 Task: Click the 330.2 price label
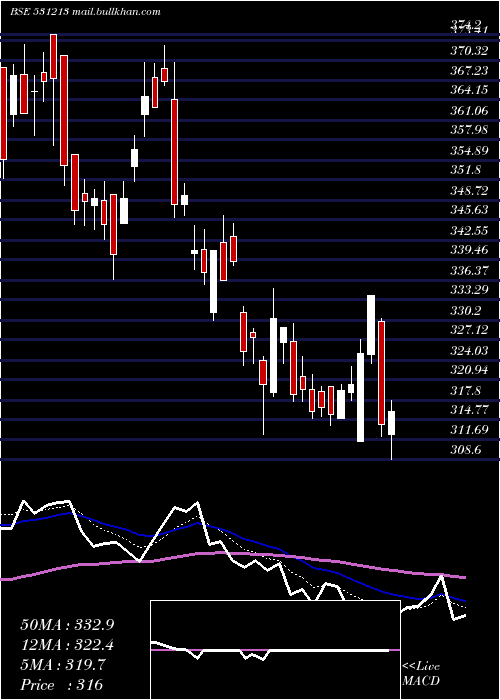pyautogui.click(x=466, y=310)
